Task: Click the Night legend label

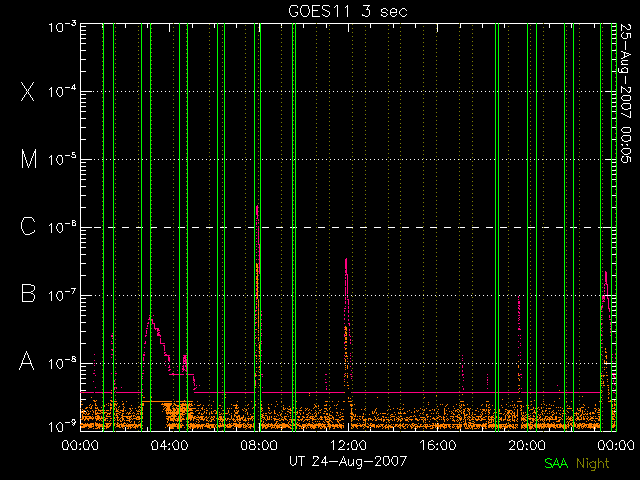Action: tap(593, 464)
